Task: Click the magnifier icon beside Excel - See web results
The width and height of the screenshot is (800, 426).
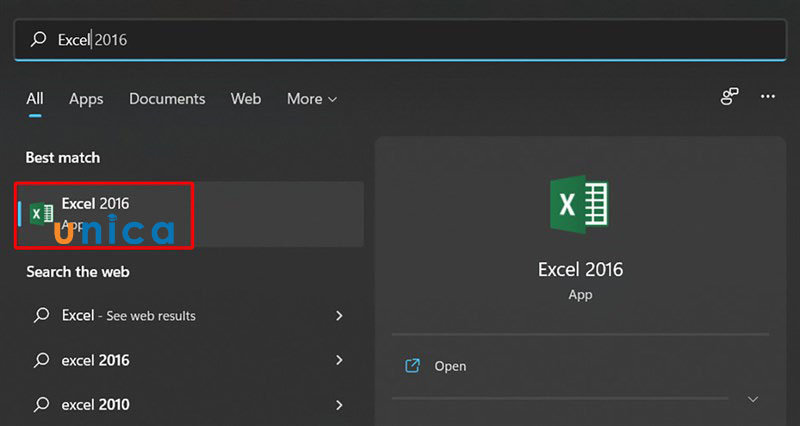Action: tap(41, 315)
